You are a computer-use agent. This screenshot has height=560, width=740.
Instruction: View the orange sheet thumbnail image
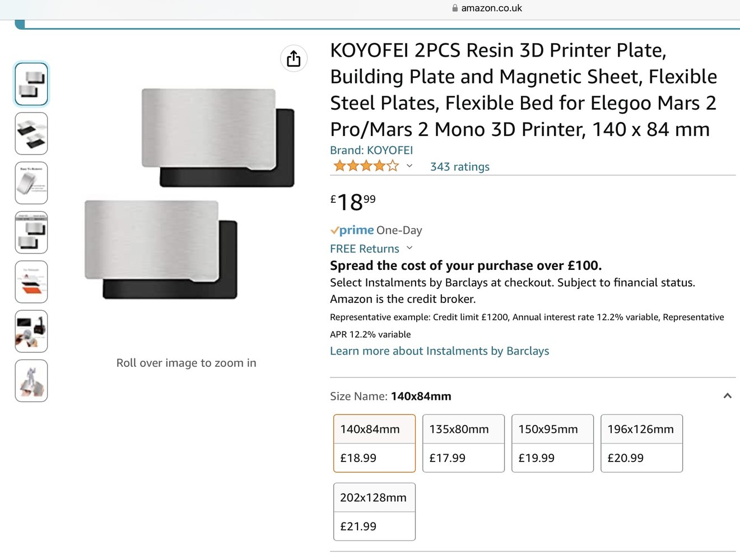31,282
